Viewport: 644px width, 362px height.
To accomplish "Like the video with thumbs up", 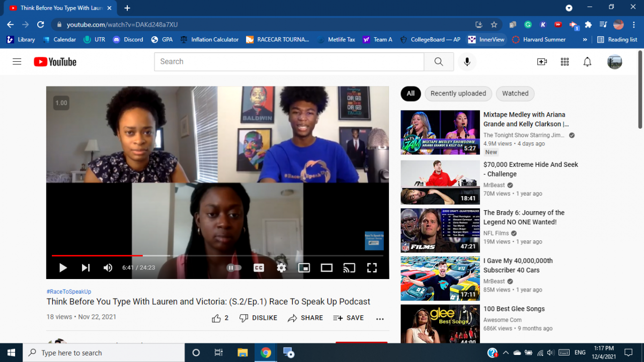I will click(220, 318).
